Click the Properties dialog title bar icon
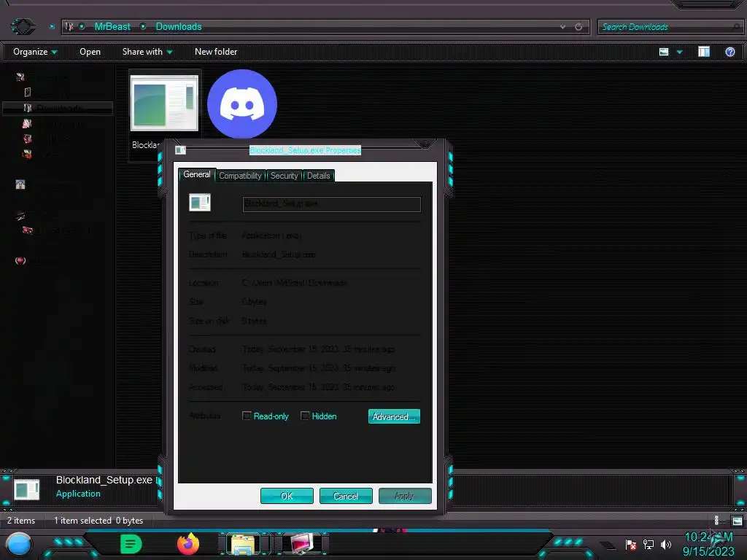This screenshot has width=747, height=560. pyautogui.click(x=181, y=150)
